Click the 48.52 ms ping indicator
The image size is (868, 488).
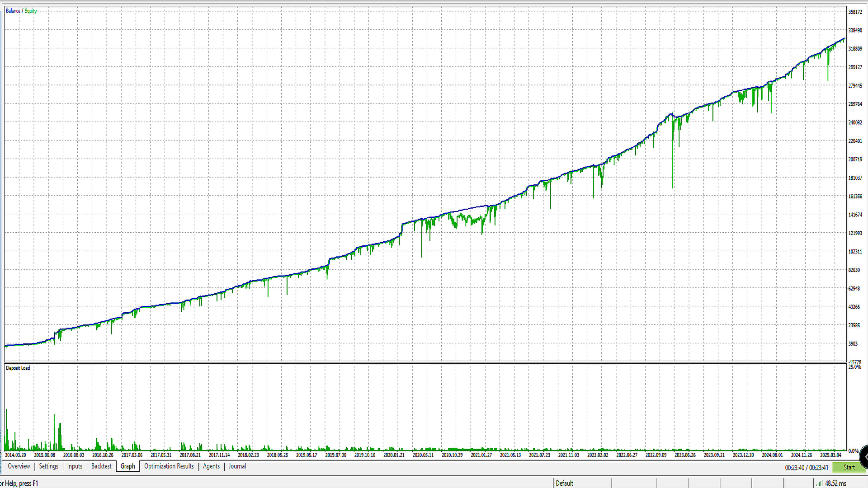(835, 483)
